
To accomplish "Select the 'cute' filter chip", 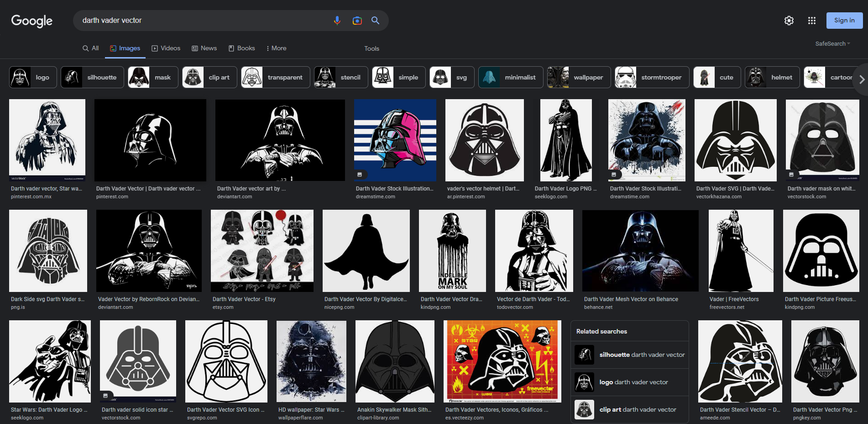I will [x=717, y=77].
